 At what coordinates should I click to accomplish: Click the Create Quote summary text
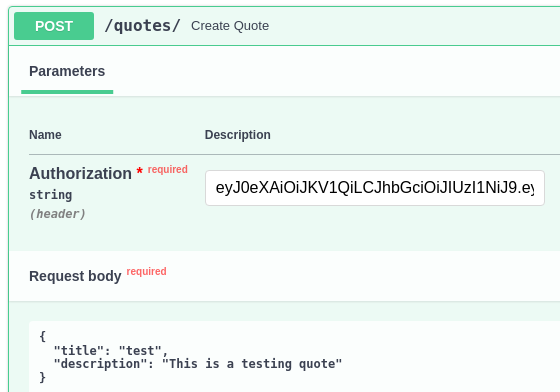(230, 26)
